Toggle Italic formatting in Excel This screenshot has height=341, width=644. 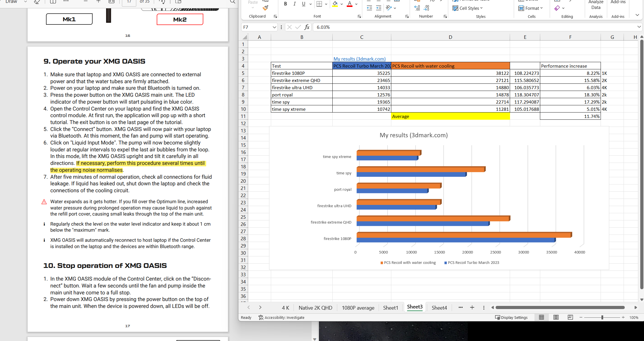click(x=294, y=4)
